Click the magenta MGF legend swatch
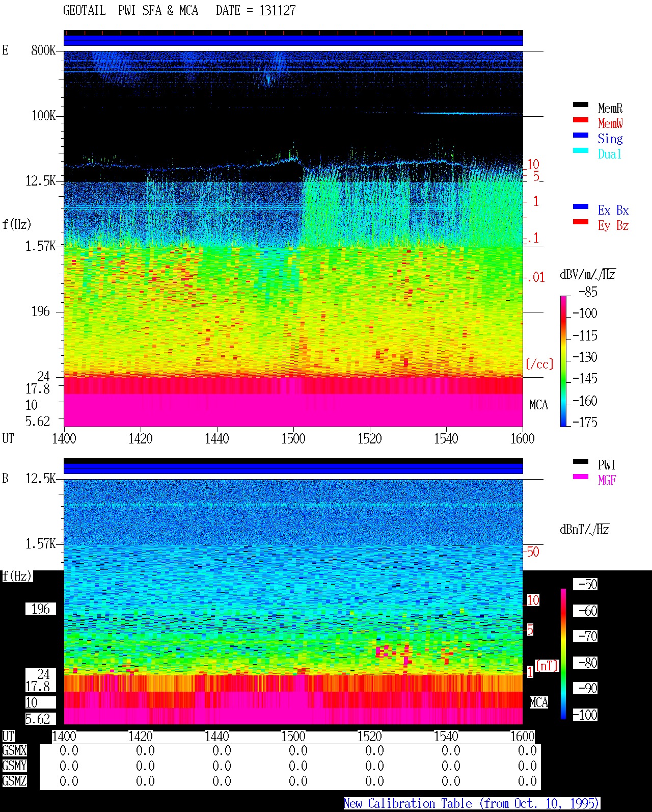 (581, 477)
